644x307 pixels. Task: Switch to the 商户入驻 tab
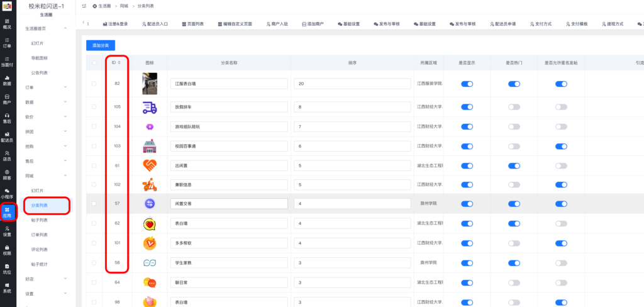[x=277, y=24]
